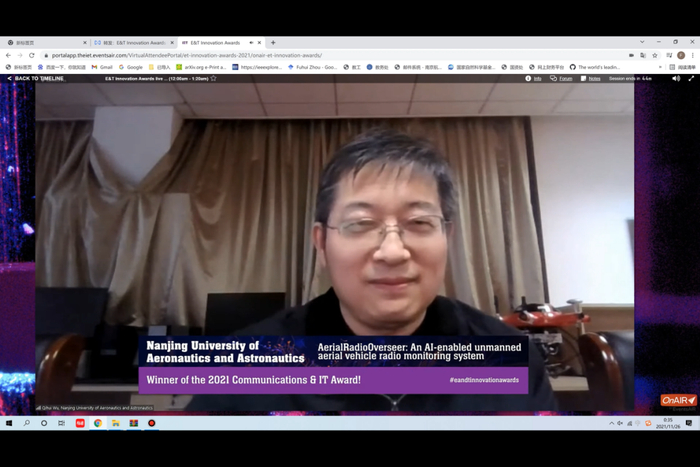Viewport: 700px width, 467px height.
Task: Close the second browser tab
Action: pyautogui.click(x=172, y=43)
